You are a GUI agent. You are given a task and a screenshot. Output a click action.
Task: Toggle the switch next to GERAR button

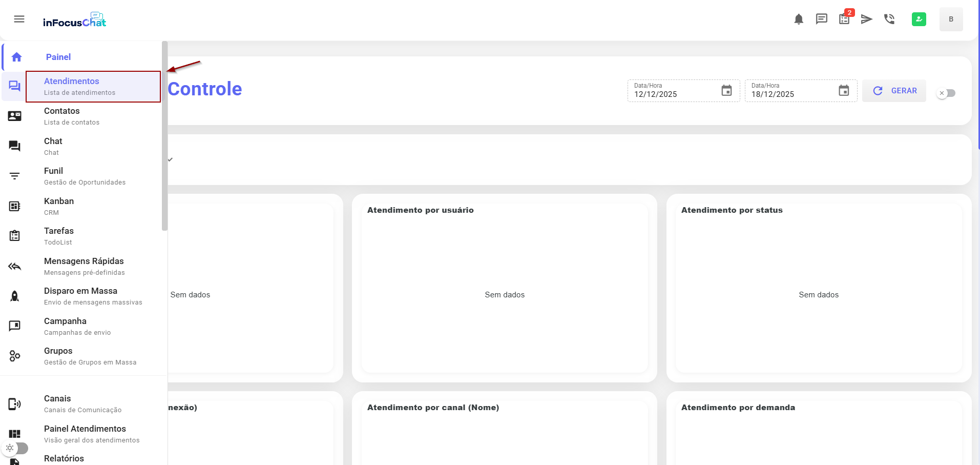pyautogui.click(x=946, y=93)
